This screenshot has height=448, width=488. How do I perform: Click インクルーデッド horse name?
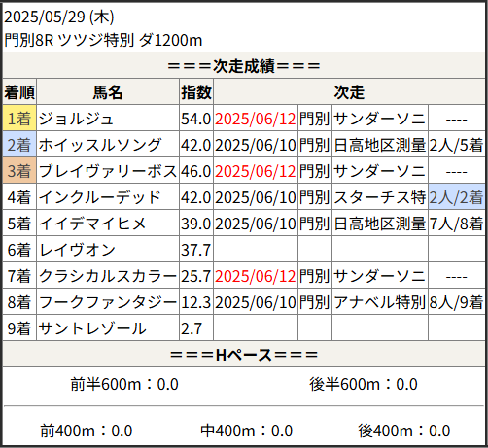[99, 197]
